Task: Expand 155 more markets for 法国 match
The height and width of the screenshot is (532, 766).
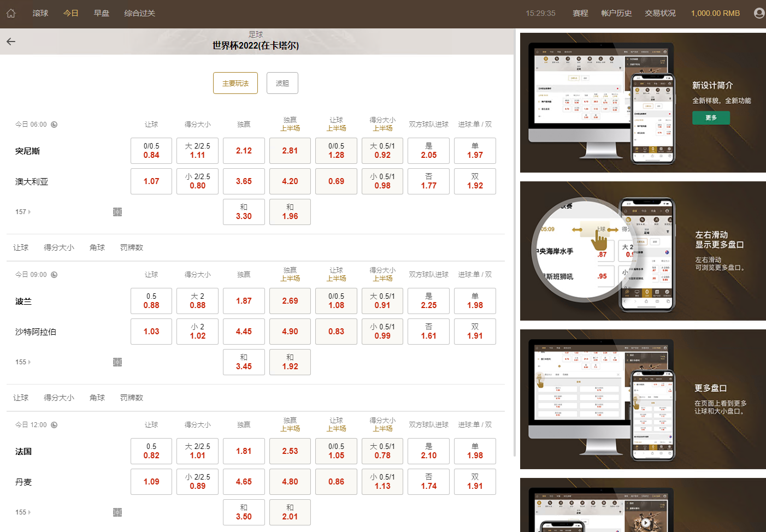Action: (x=23, y=512)
